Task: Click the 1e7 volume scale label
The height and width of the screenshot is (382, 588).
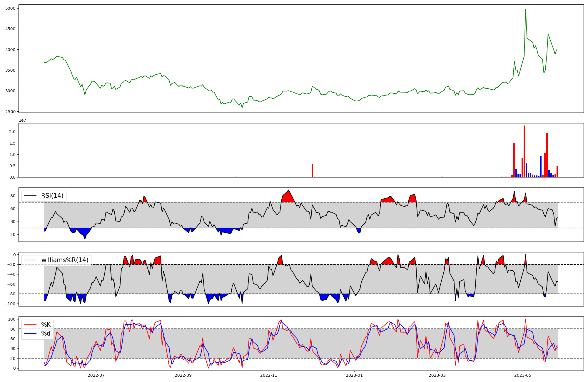Action: click(23, 120)
